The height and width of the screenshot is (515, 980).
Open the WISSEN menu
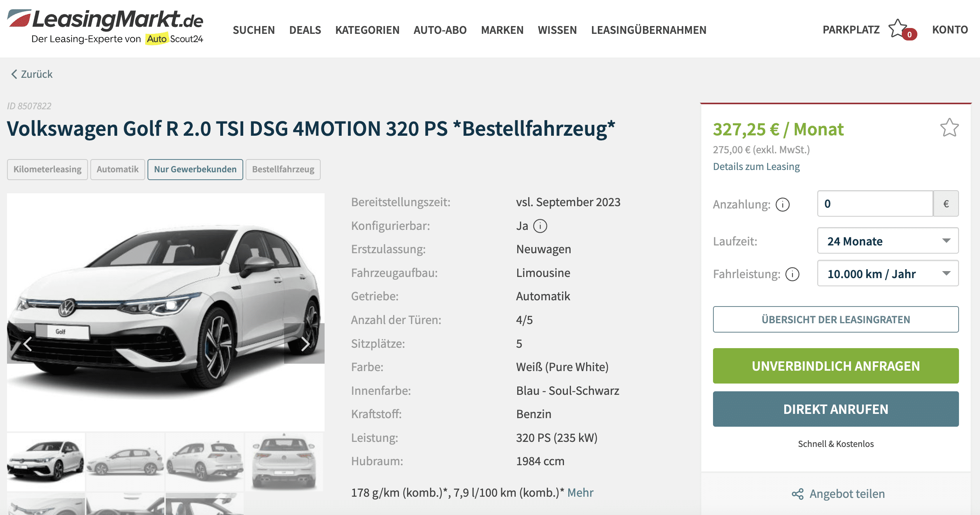pyautogui.click(x=557, y=30)
